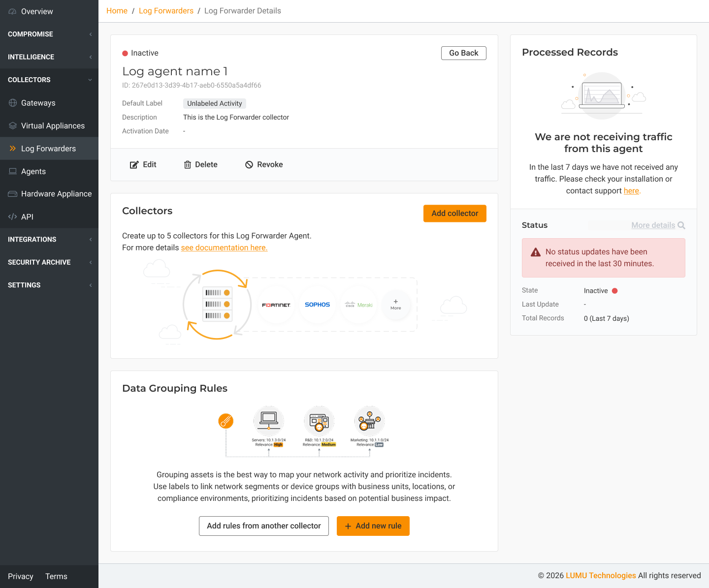The image size is (709, 588).
Task: Expand the COMPROMISE sidebar section
Action: pos(49,34)
